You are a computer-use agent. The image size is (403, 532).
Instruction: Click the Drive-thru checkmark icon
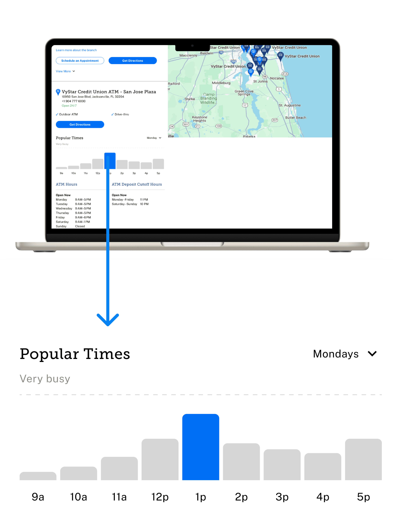click(112, 114)
